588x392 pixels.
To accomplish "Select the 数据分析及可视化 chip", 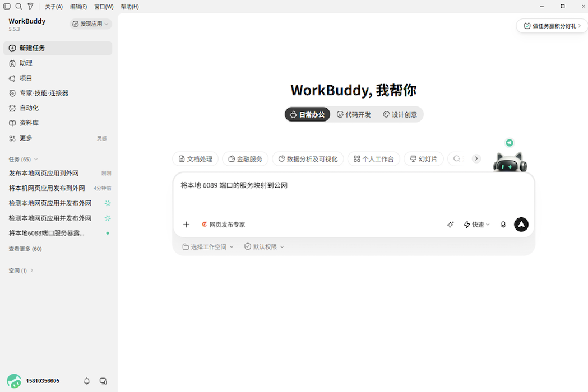I will pyautogui.click(x=308, y=159).
